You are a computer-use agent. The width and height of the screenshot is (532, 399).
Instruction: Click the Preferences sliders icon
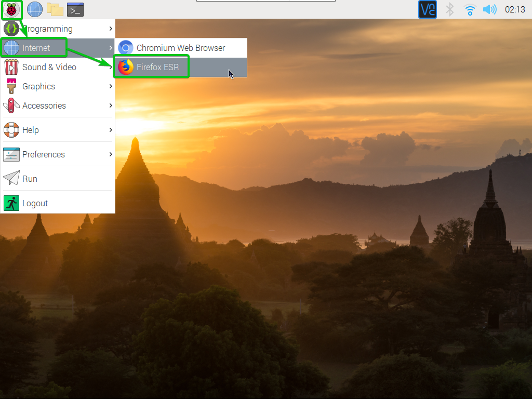11,154
